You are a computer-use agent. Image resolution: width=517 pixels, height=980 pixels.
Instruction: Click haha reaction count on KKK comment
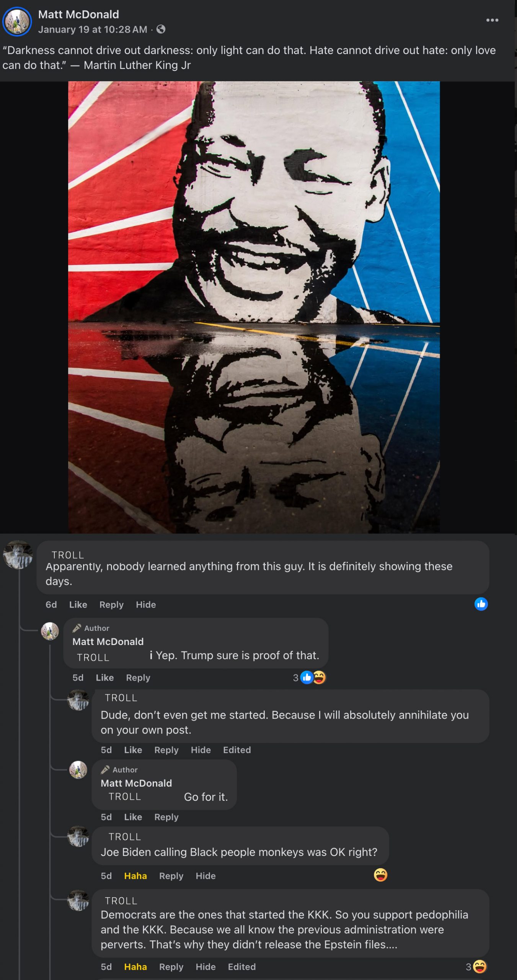coord(476,967)
